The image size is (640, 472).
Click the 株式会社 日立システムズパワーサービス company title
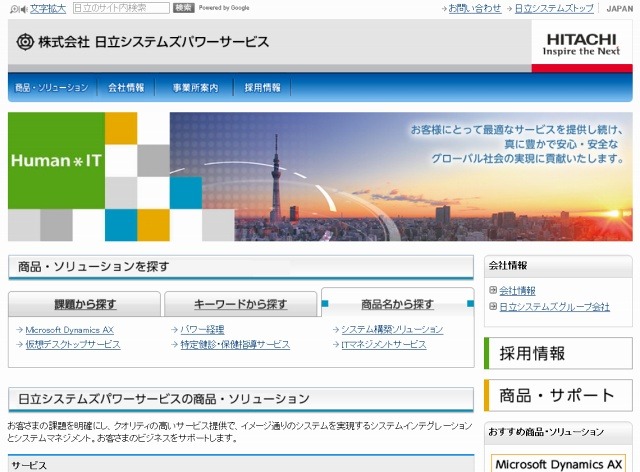[153, 42]
